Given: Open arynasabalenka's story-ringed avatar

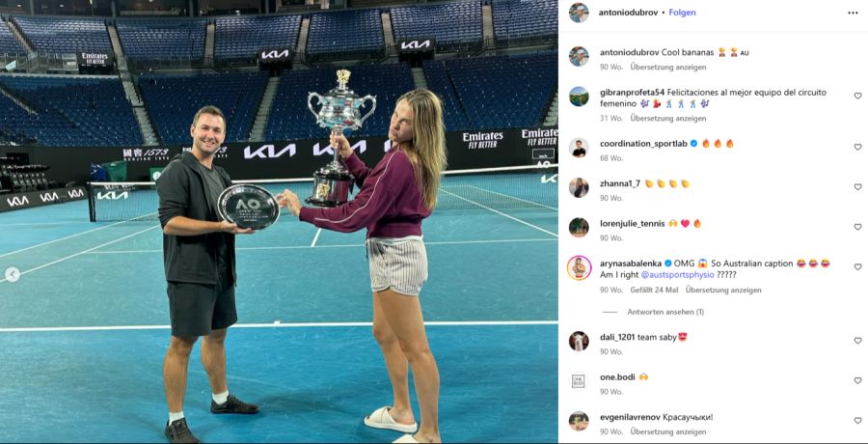Looking at the screenshot, I should point(579,267).
